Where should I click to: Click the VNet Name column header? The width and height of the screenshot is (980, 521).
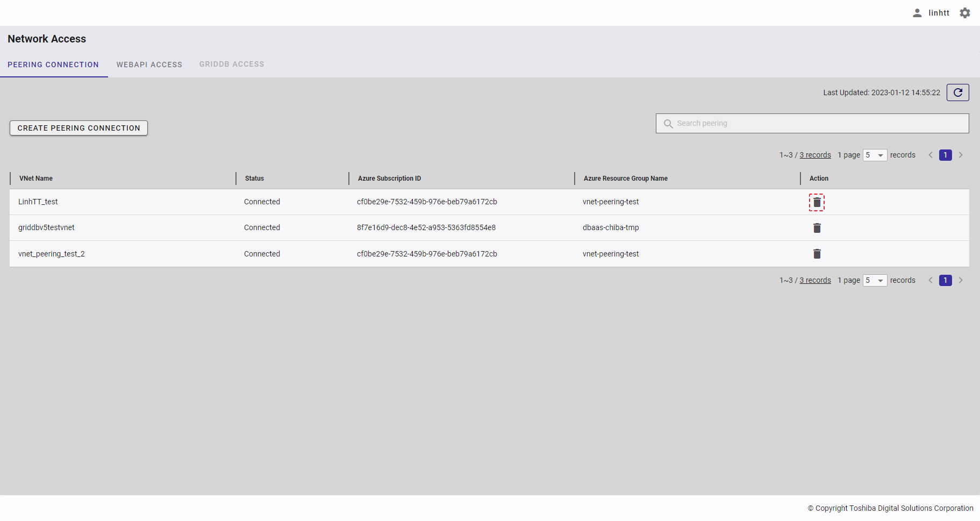pyautogui.click(x=36, y=179)
